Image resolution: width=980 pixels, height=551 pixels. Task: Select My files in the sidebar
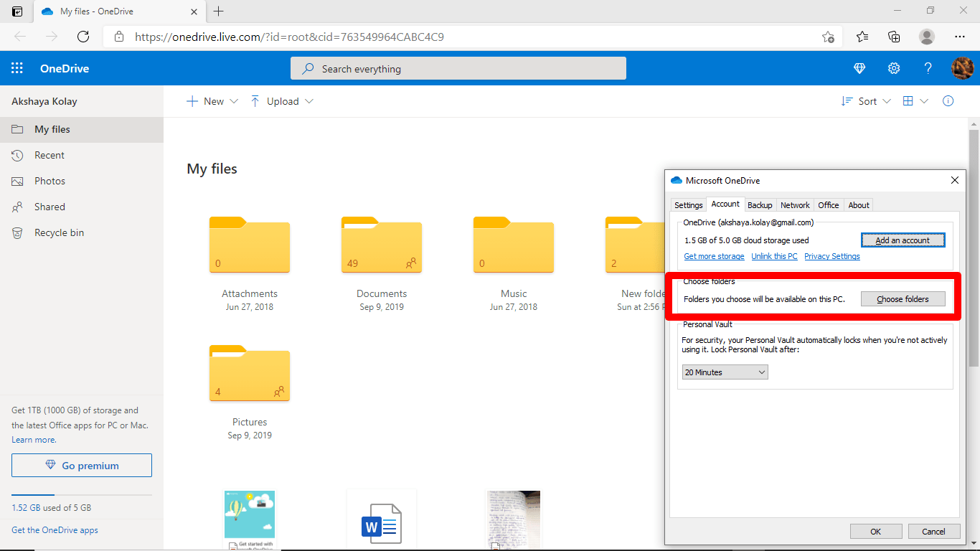[x=82, y=129]
